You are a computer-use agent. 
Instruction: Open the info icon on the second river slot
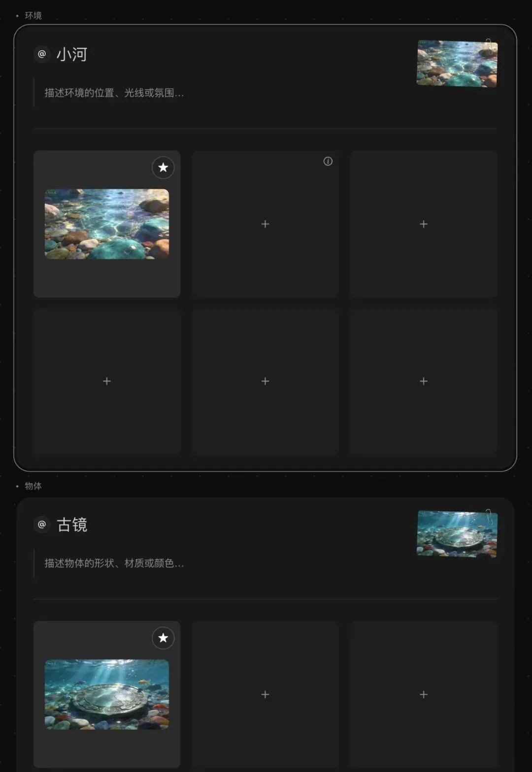(328, 161)
